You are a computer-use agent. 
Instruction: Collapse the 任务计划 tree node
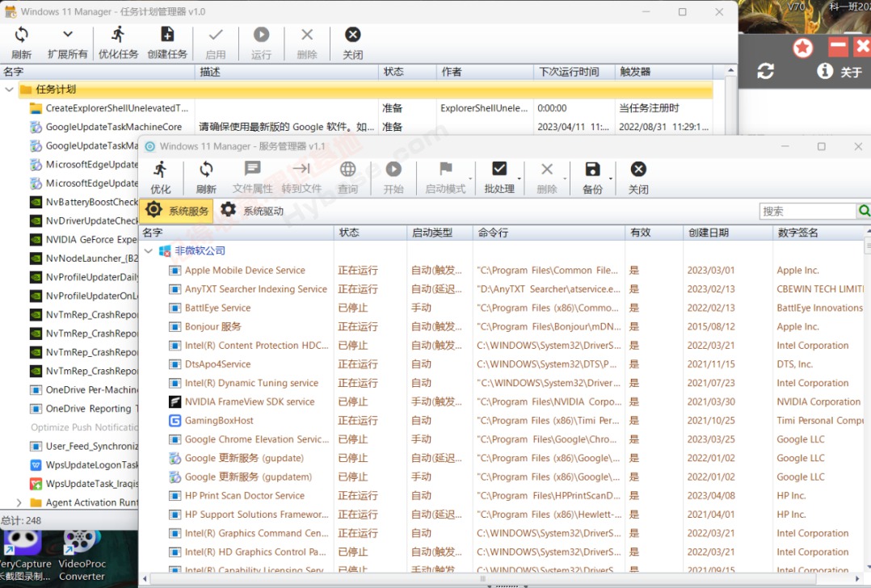pos(9,90)
